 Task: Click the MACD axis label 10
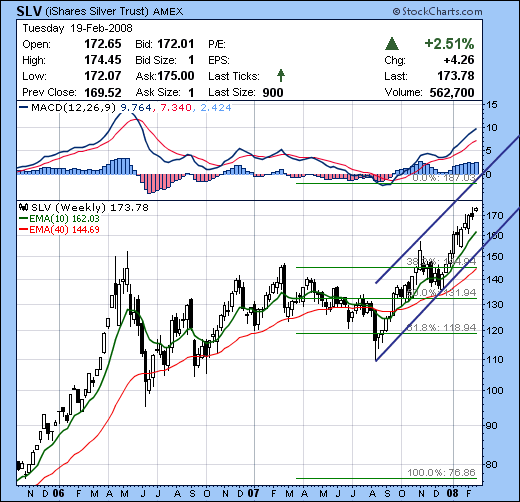[x=492, y=127]
